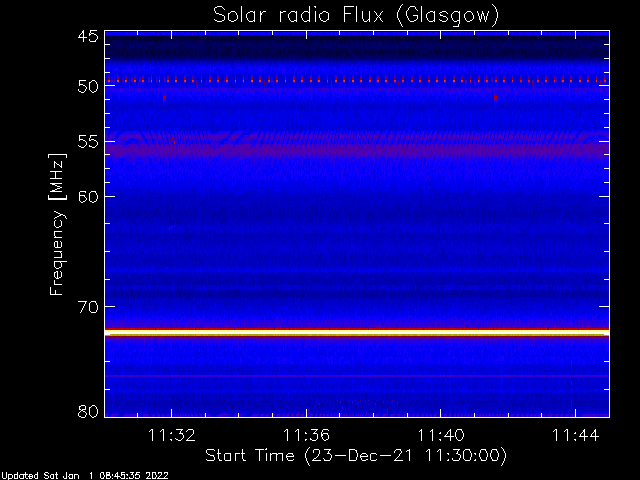This screenshot has width=640, height=480.
Task: Click the "Start Time (23-Dec-21 11:30:00)" label
Action: [356, 455]
